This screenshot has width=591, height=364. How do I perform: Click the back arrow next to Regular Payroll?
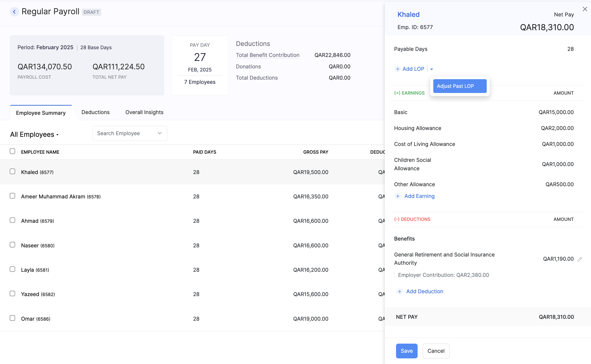point(15,11)
